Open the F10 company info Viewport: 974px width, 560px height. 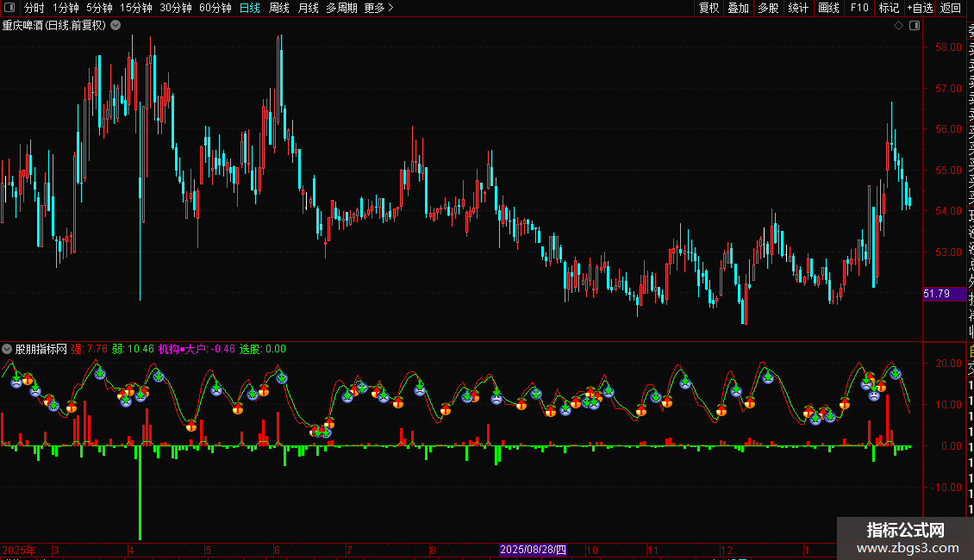(859, 8)
